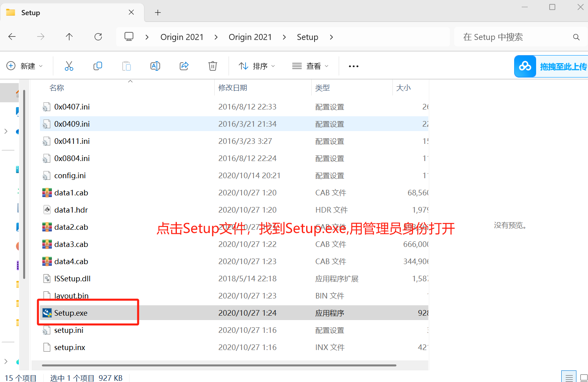
Task: Open the 新建 dropdown menu
Action: (25, 66)
